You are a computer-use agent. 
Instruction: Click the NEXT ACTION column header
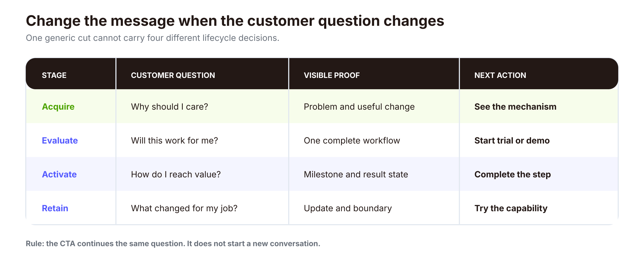500,75
